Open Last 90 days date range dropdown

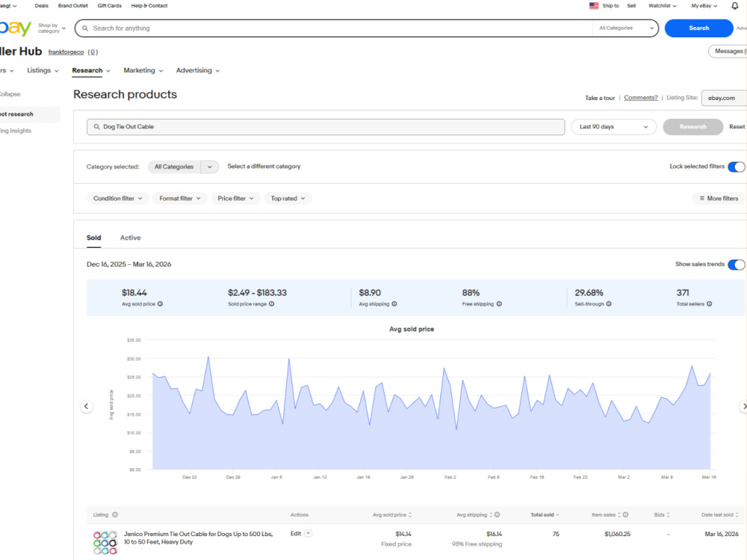click(x=613, y=127)
